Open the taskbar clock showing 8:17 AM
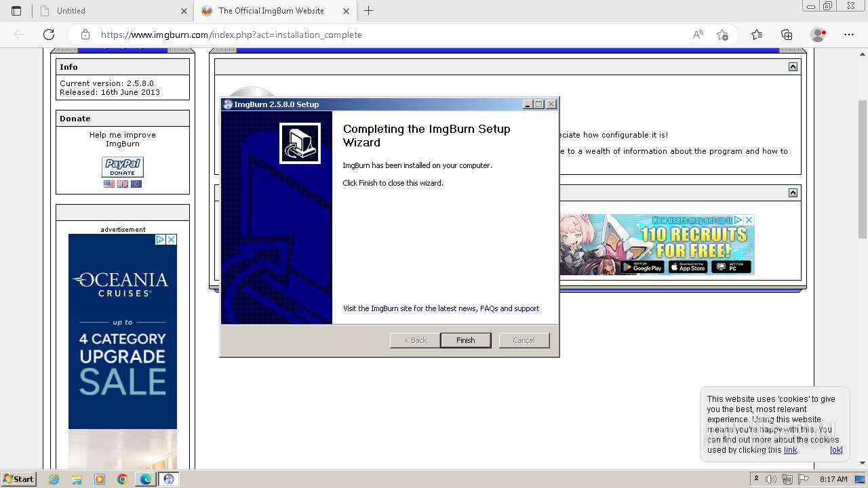The height and width of the screenshot is (488, 868). (833, 479)
